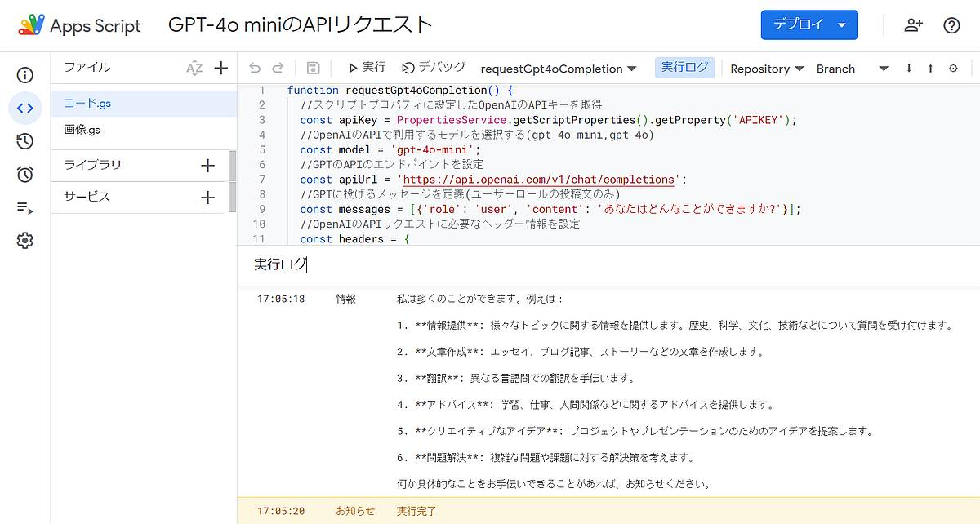Click log line about クリエイティブなアイデア
Image resolution: width=980 pixels, height=524 pixels.
635,431
